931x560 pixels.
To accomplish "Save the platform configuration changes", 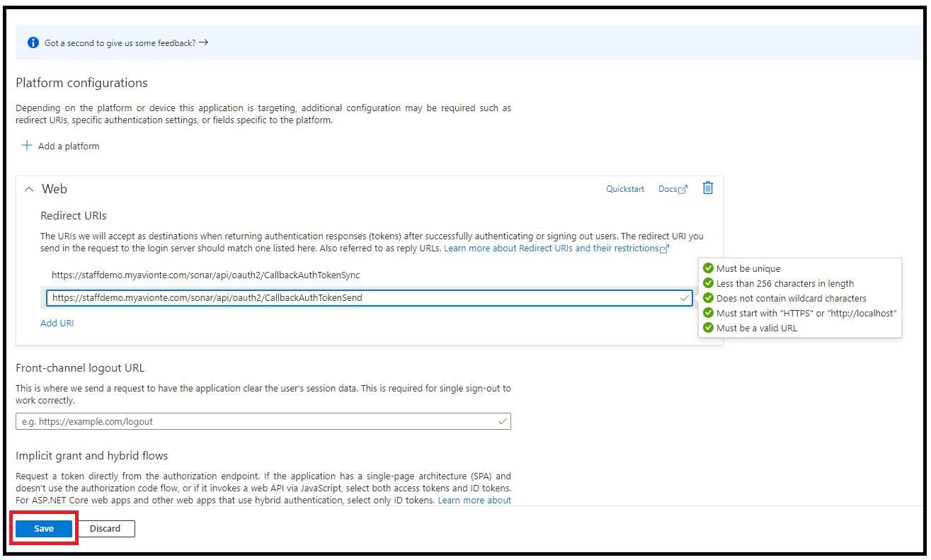I will pyautogui.click(x=43, y=528).
